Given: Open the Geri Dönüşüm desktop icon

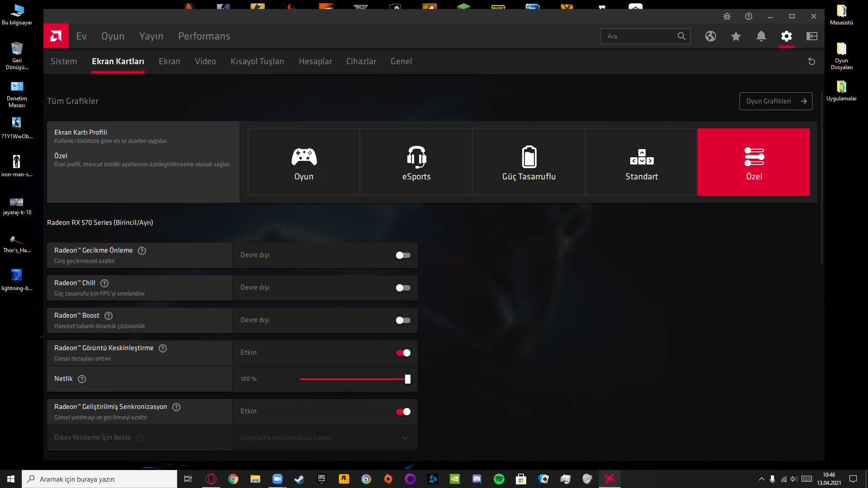Looking at the screenshot, I should 17,56.
